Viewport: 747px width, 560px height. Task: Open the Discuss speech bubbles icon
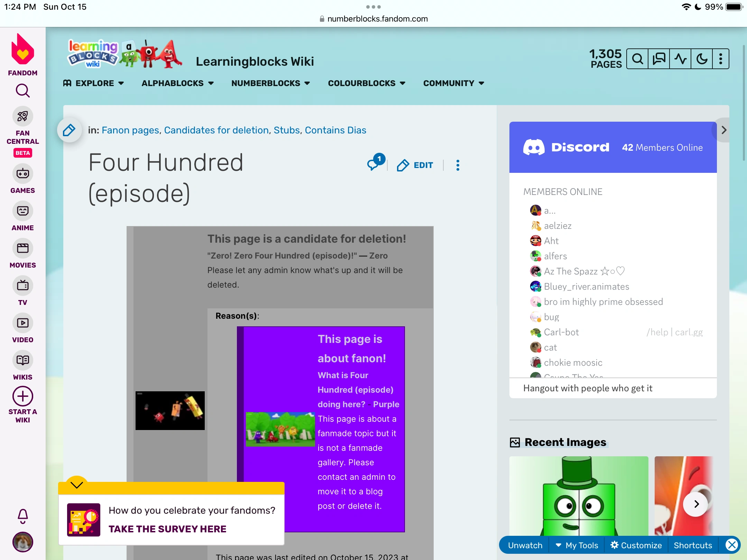point(659,59)
